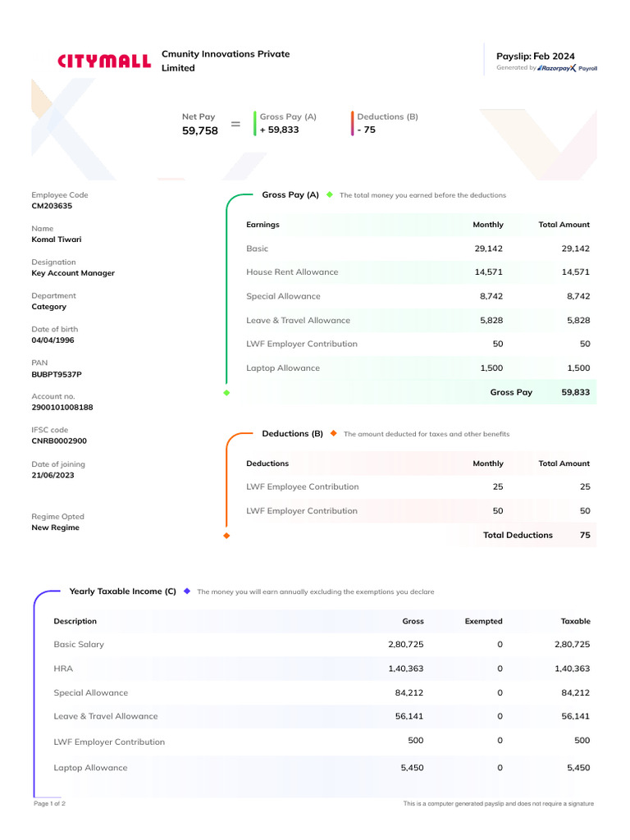Select employee name Komal Tiwari
Screen dimensions: 630x840
pyautogui.click(x=57, y=240)
